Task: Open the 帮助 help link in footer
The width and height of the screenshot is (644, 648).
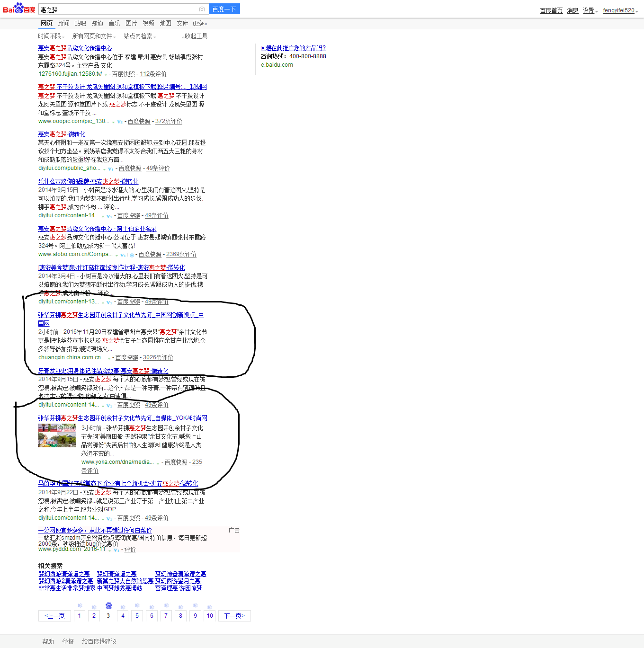Action: click(x=48, y=642)
